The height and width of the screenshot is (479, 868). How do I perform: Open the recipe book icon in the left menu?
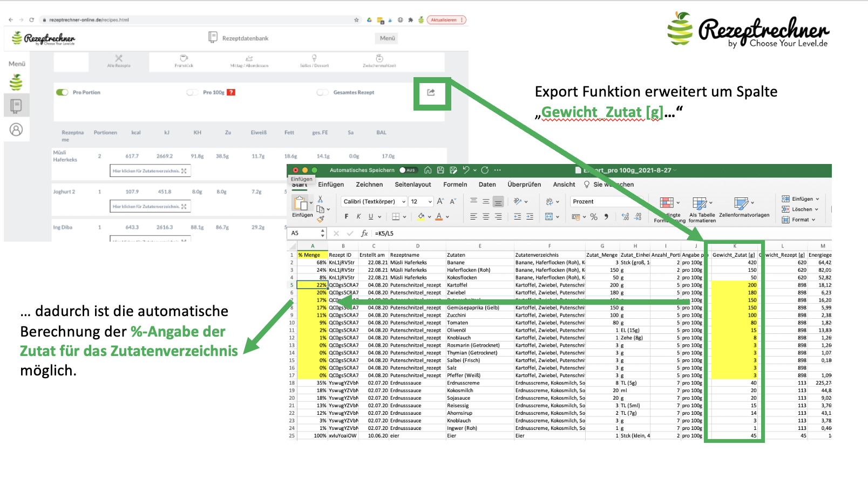[x=16, y=106]
